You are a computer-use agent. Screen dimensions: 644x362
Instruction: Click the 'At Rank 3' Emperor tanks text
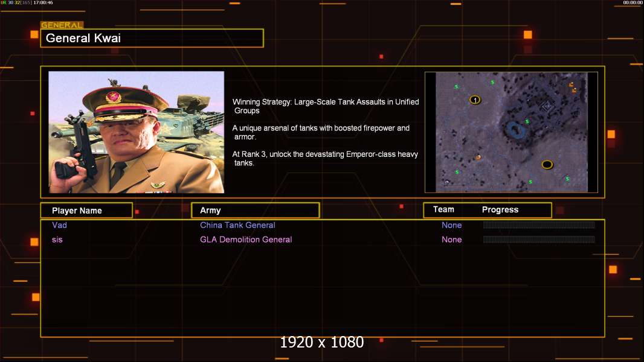(325, 158)
